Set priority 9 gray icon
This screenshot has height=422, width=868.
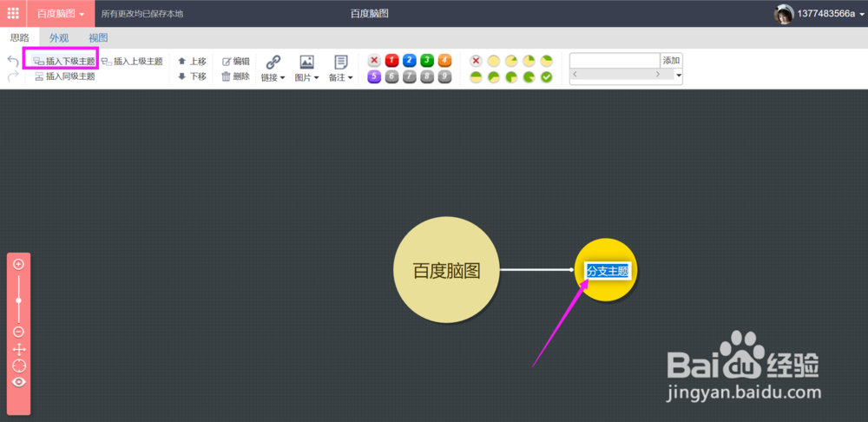click(x=445, y=77)
